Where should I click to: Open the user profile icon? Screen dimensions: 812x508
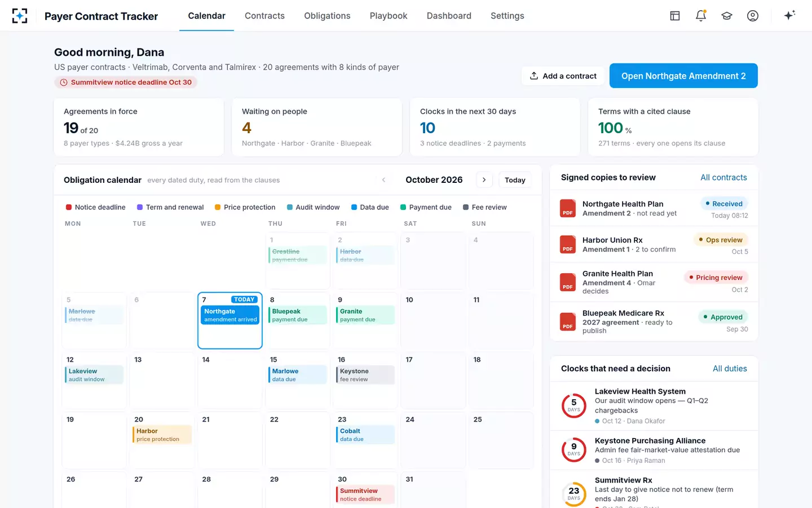[753, 16]
